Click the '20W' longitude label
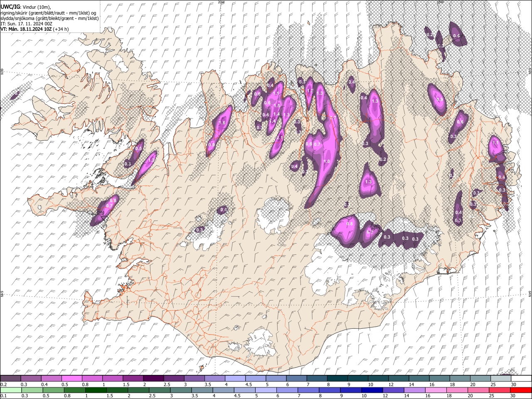The height and width of the screenshot is (399, 532). pyautogui.click(x=221, y=2)
